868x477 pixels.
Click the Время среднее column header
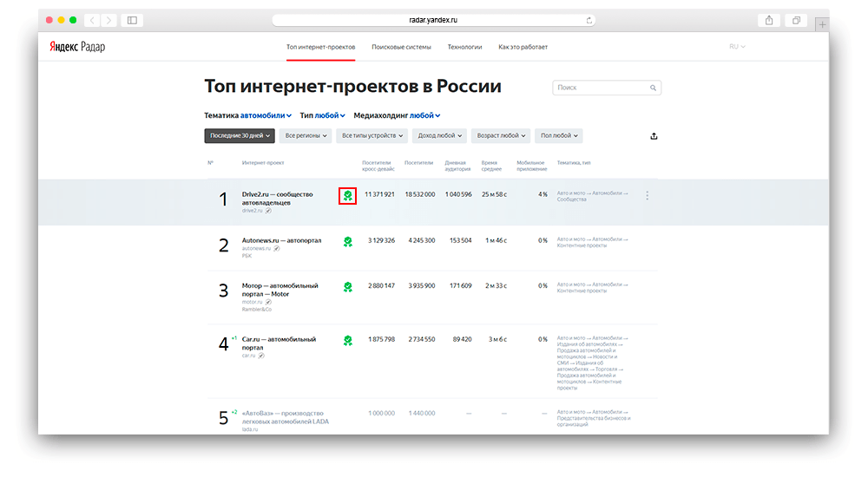pyautogui.click(x=491, y=166)
